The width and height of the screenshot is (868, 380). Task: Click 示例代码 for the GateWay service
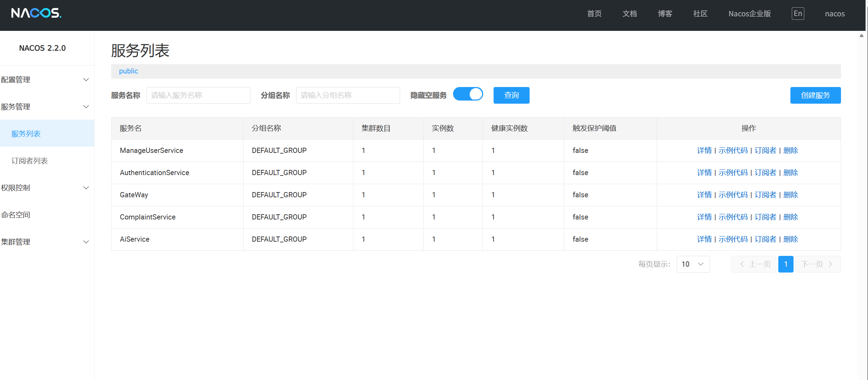733,195
